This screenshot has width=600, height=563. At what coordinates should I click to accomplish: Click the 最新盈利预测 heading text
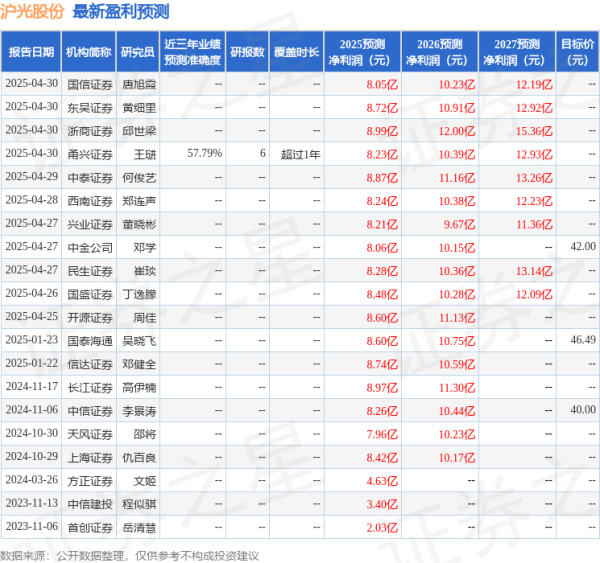pos(121,12)
